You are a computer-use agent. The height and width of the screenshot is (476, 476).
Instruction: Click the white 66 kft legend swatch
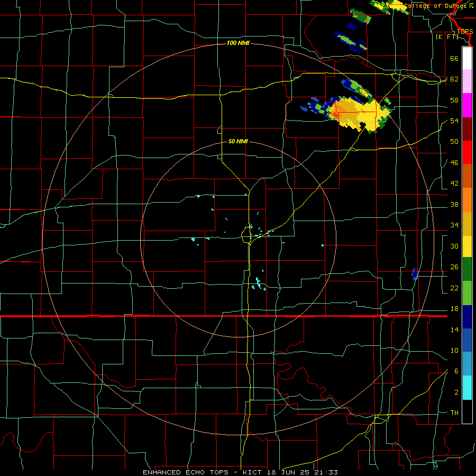[x=467, y=58]
